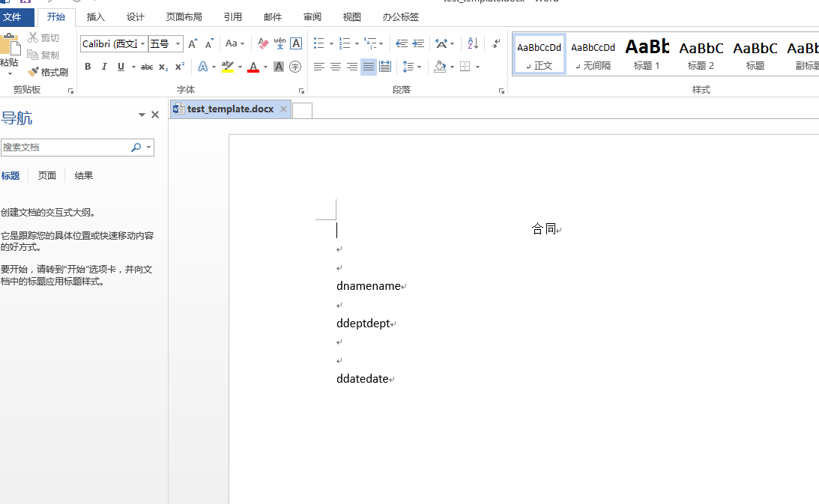819x504 pixels.
Task: Toggle superscript formatting
Action: [x=180, y=67]
